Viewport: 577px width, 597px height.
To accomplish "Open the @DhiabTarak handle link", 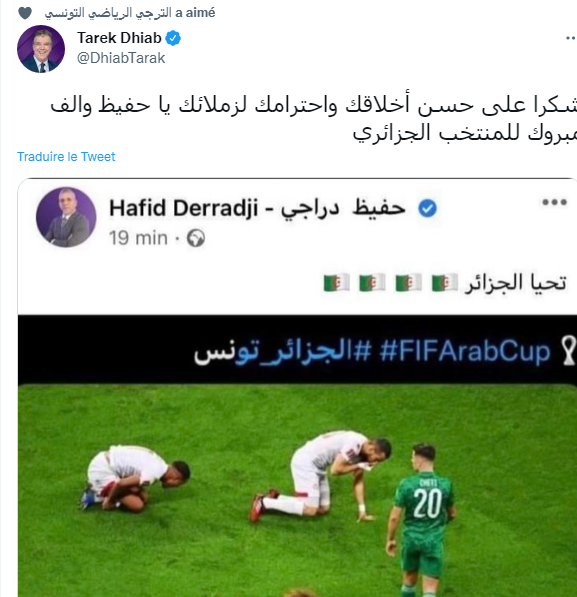I will tap(121, 58).
